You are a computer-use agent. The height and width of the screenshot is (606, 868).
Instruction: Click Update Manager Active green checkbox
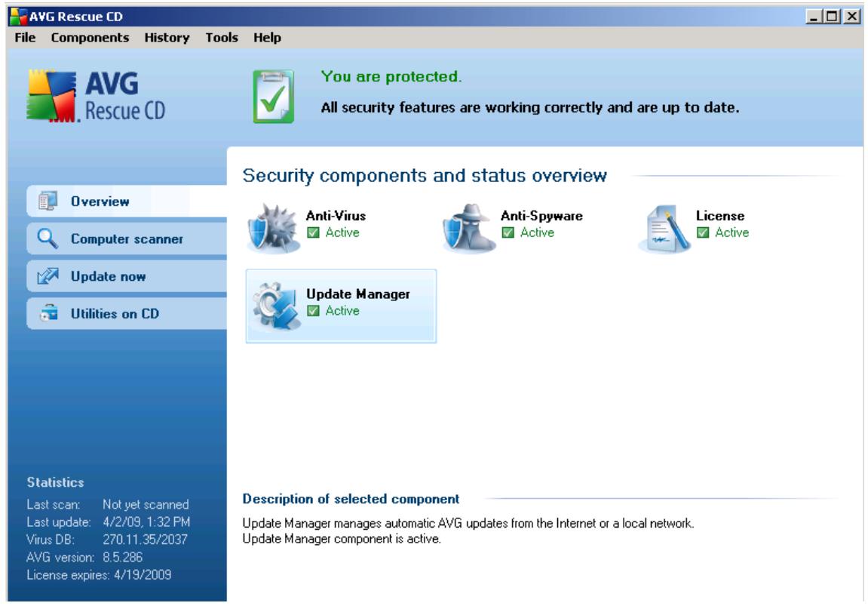pos(313,311)
